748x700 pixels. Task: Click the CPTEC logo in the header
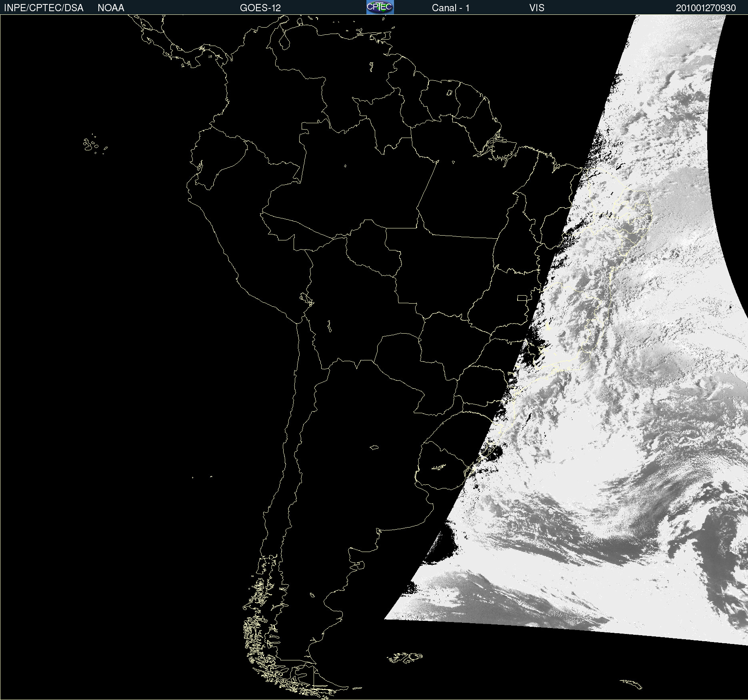click(380, 7)
